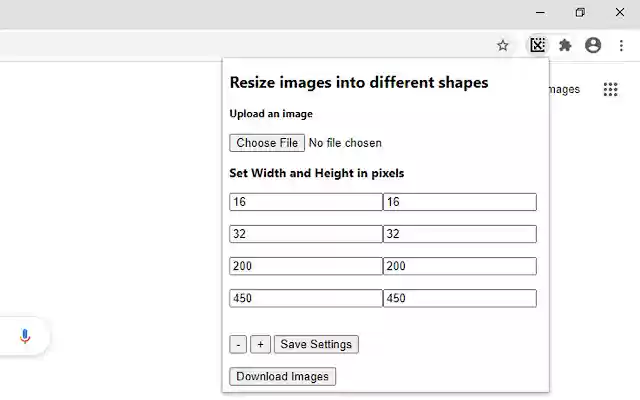640x400 pixels.
Task: Edit the width field containing 16
Action: [x=306, y=202]
